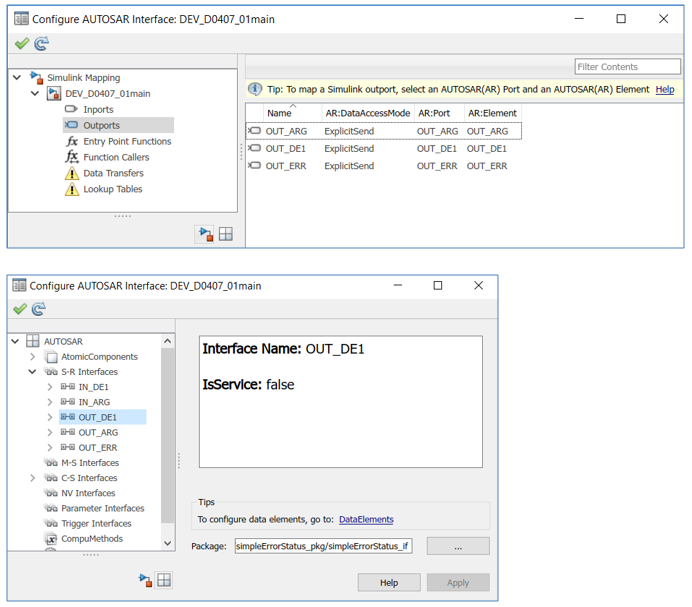692x607 pixels.
Task: Click ExplicitSend cell in the OUT_ERR row
Action: [349, 166]
